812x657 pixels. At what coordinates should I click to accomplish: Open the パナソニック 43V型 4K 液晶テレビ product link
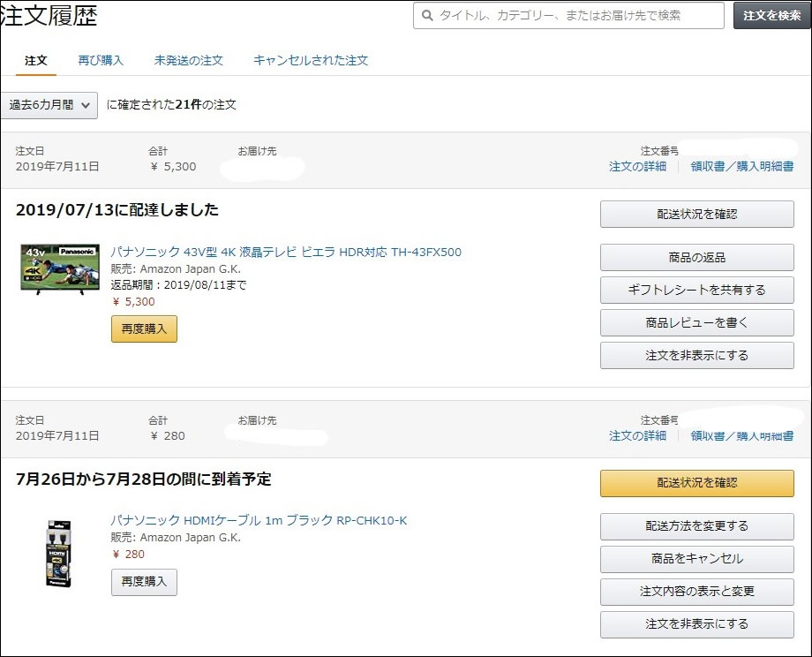[x=286, y=253]
